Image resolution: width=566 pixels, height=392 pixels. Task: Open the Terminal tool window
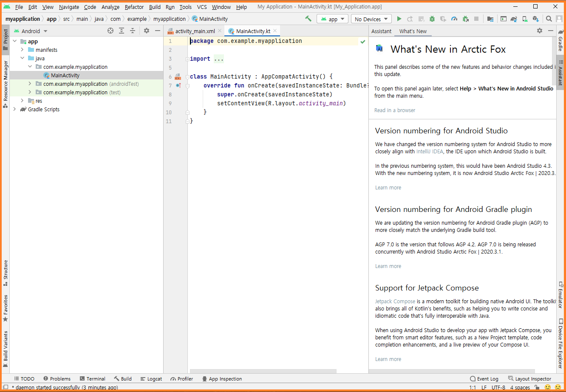(x=92, y=379)
